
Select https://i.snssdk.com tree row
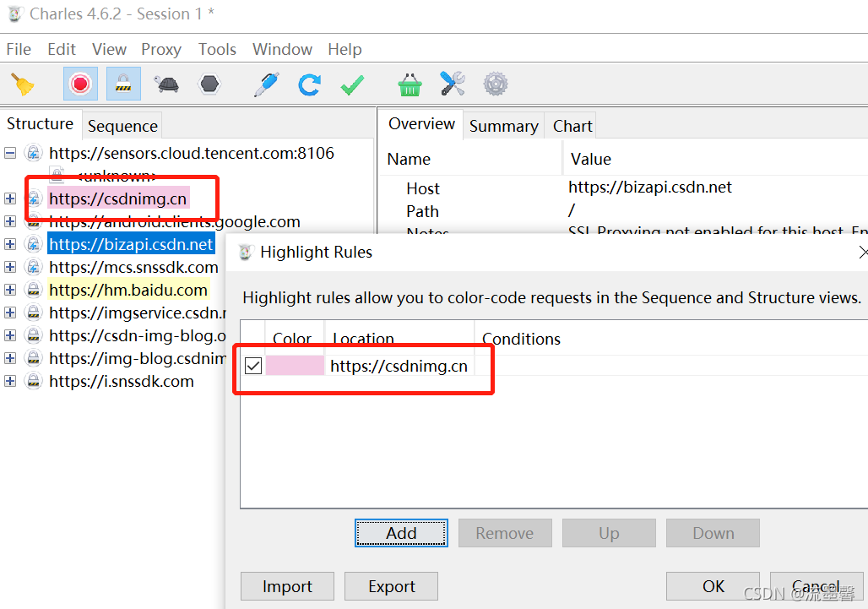coord(122,381)
